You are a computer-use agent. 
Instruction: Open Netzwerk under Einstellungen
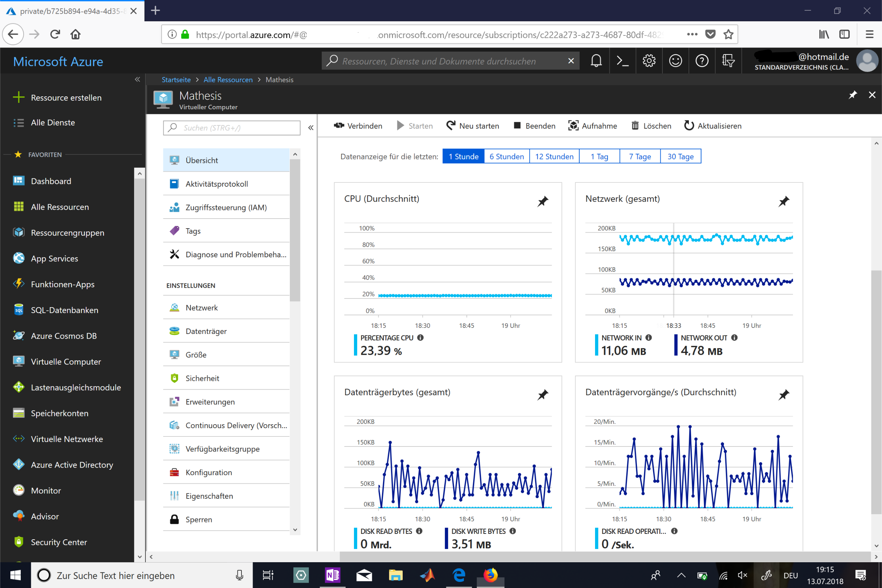[x=226, y=307]
